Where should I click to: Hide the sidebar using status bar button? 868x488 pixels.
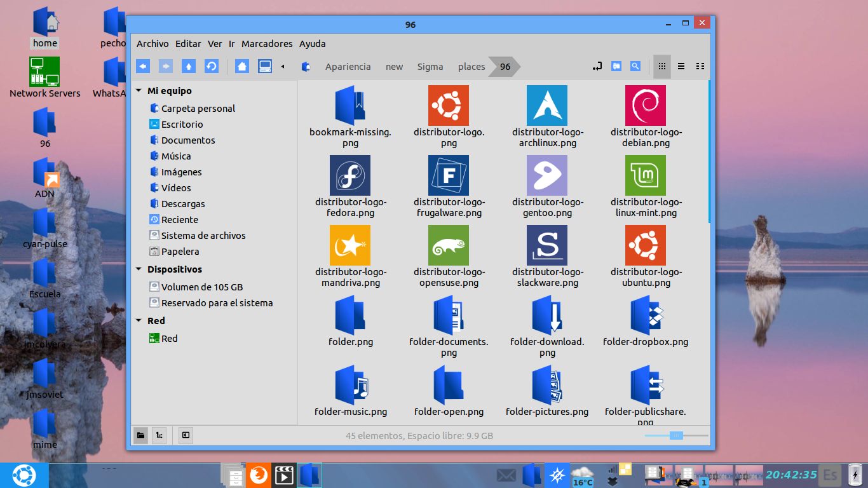[186, 435]
